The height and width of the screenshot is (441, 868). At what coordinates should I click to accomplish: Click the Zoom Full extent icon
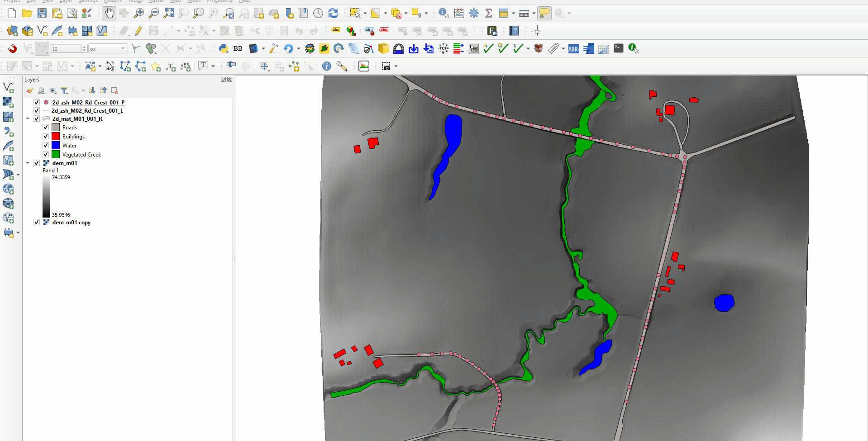[169, 13]
